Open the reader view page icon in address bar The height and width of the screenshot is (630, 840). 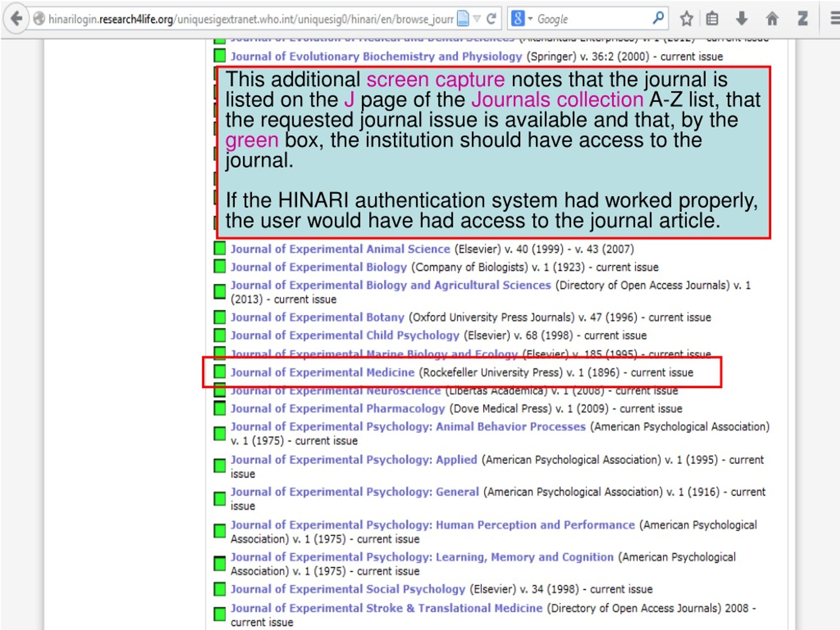tap(463, 18)
